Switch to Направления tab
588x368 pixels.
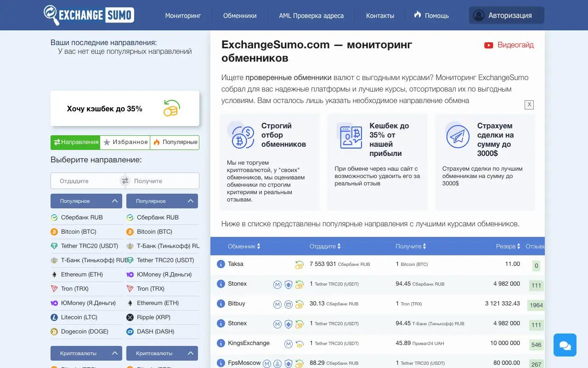coord(75,142)
